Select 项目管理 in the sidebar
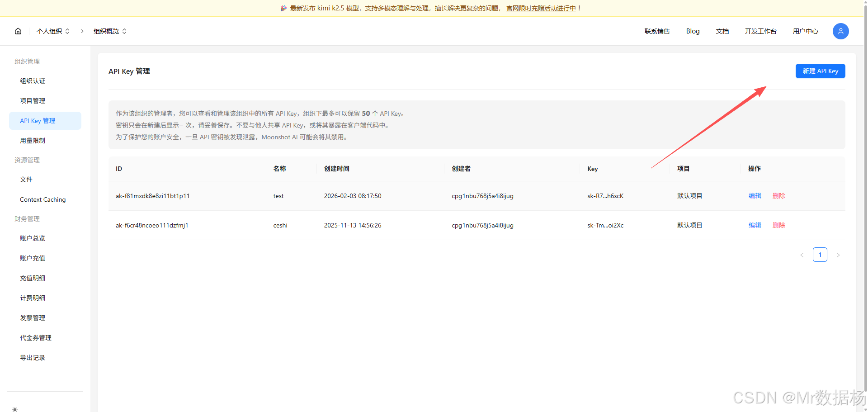Screen dimensions: 868x412 coord(32,100)
